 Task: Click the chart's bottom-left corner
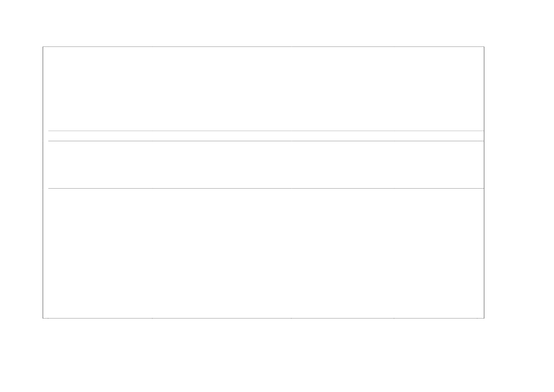[x=43, y=318]
